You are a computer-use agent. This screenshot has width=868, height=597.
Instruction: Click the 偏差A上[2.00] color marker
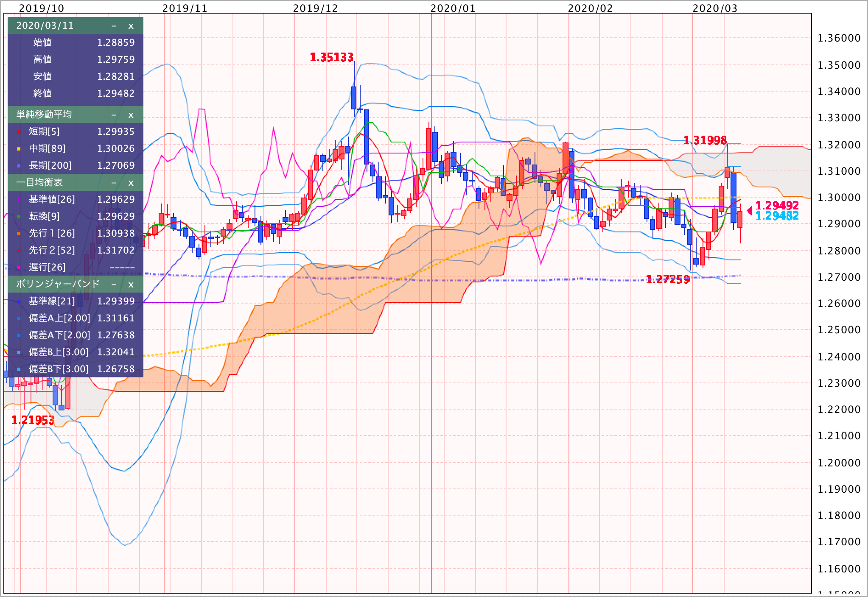click(x=18, y=319)
